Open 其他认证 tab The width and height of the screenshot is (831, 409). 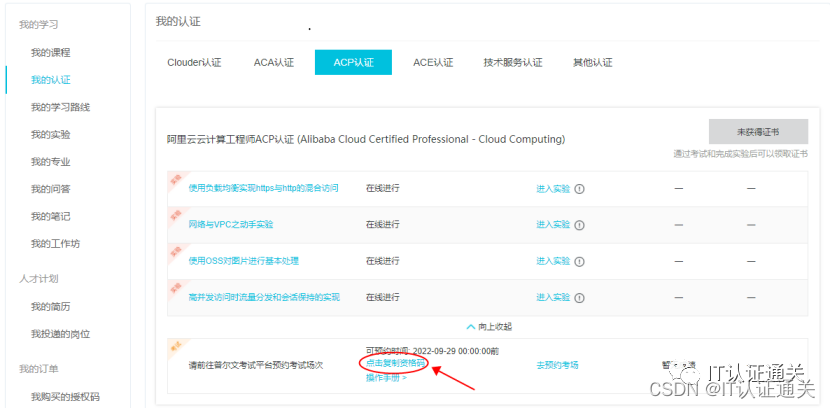[593, 63]
